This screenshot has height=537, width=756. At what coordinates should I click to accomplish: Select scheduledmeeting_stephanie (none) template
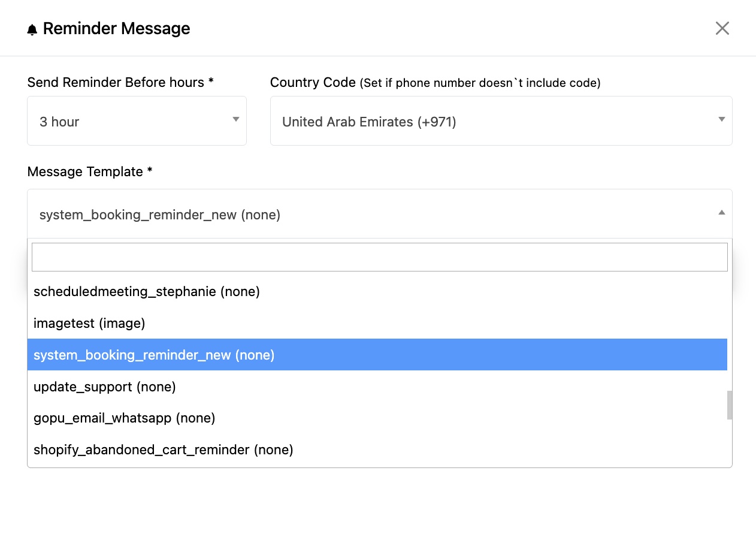pos(377,292)
